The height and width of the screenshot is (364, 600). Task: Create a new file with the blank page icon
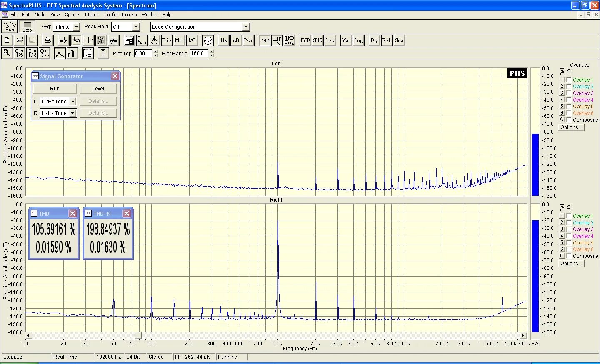pos(7,40)
